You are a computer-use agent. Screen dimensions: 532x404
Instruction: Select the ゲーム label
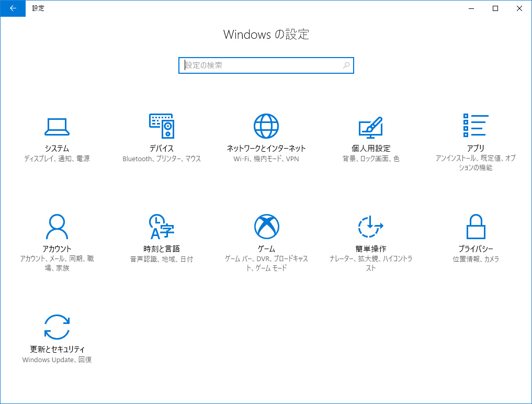pyautogui.click(x=266, y=249)
